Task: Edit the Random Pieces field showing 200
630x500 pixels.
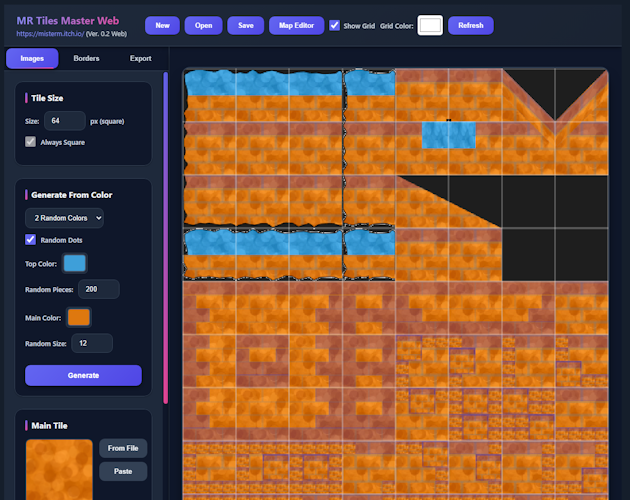Action: point(99,289)
